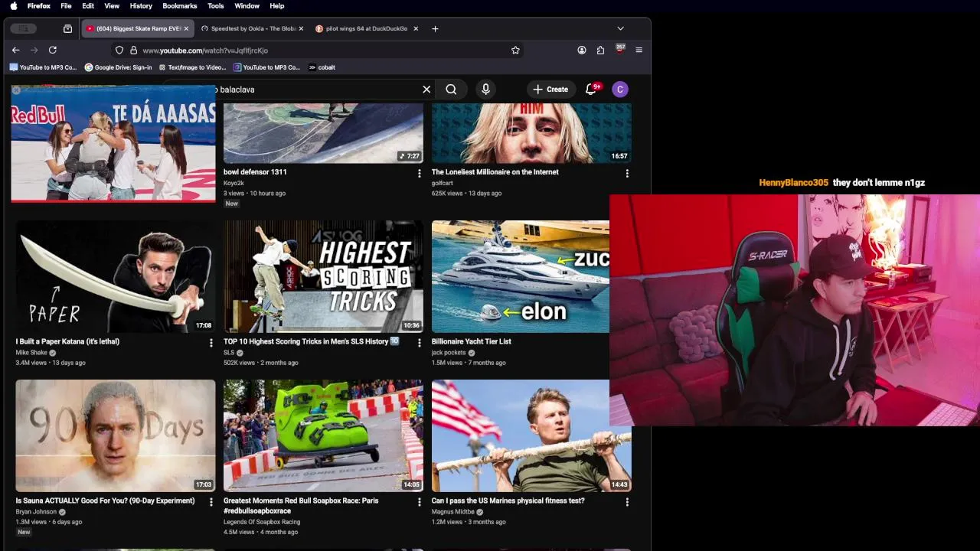Open bowl defensor 1311 video thumbnail

(x=323, y=133)
